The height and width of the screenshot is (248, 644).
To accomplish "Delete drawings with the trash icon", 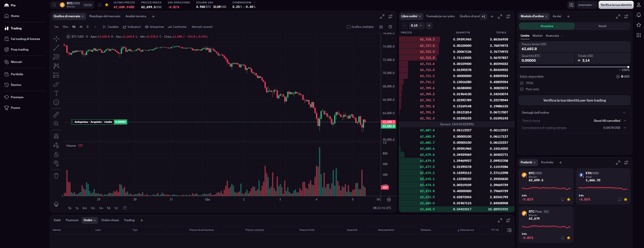I will point(56,175).
